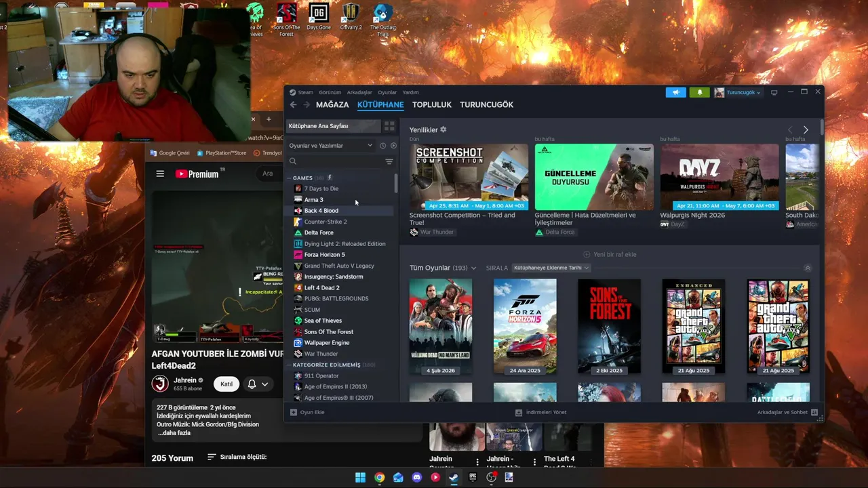Open Görünüm menu
Screen dimensions: 868x488
(x=330, y=92)
